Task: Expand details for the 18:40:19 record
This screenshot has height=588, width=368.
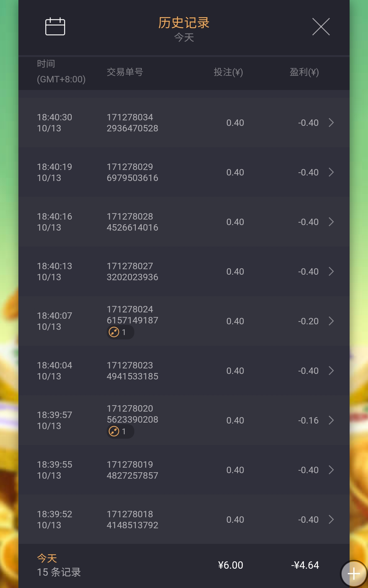Action: (331, 172)
